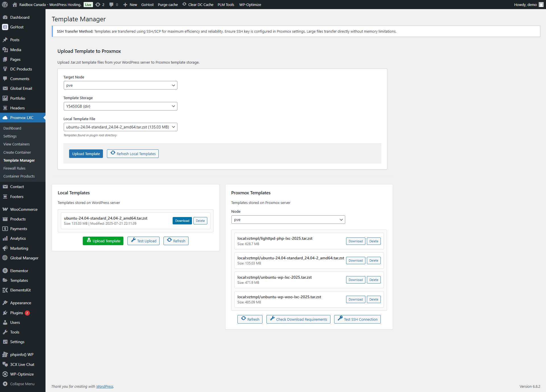
Task: Open Elementor from the sidebar
Action: coord(19,271)
